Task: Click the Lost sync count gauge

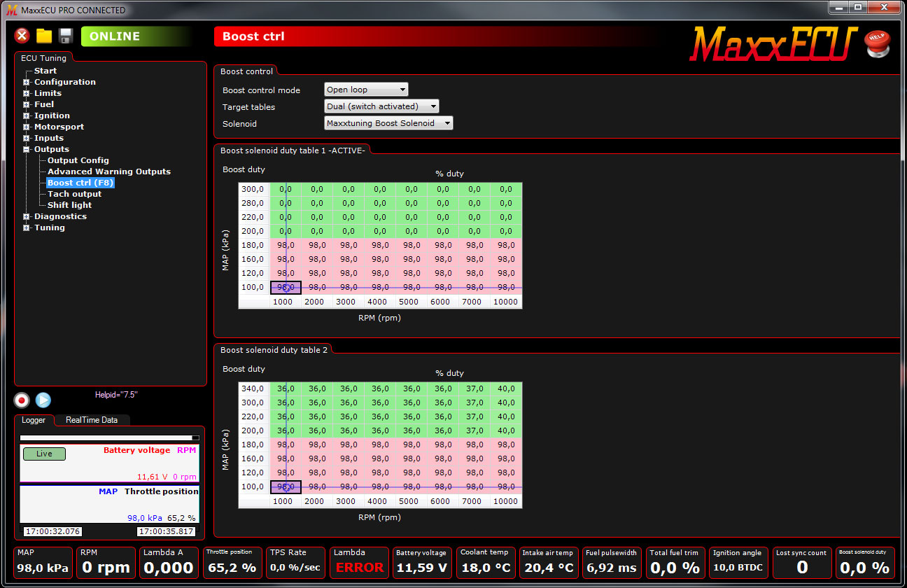Action: (x=801, y=563)
